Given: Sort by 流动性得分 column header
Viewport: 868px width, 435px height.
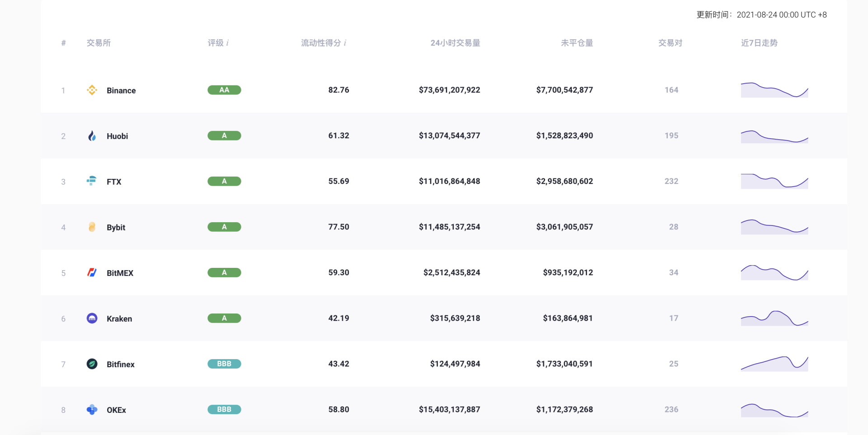Looking at the screenshot, I should pyautogui.click(x=321, y=43).
